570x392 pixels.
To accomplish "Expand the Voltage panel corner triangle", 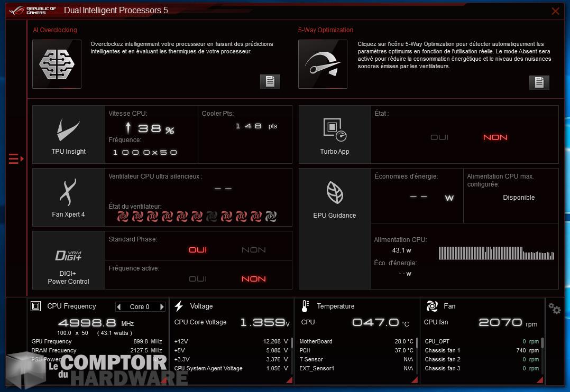I will [x=289, y=380].
